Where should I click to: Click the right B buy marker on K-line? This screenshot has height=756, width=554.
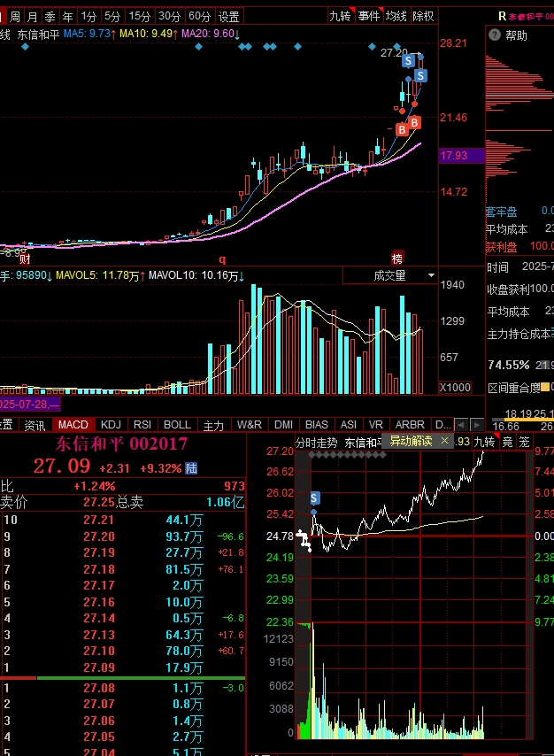pos(414,122)
